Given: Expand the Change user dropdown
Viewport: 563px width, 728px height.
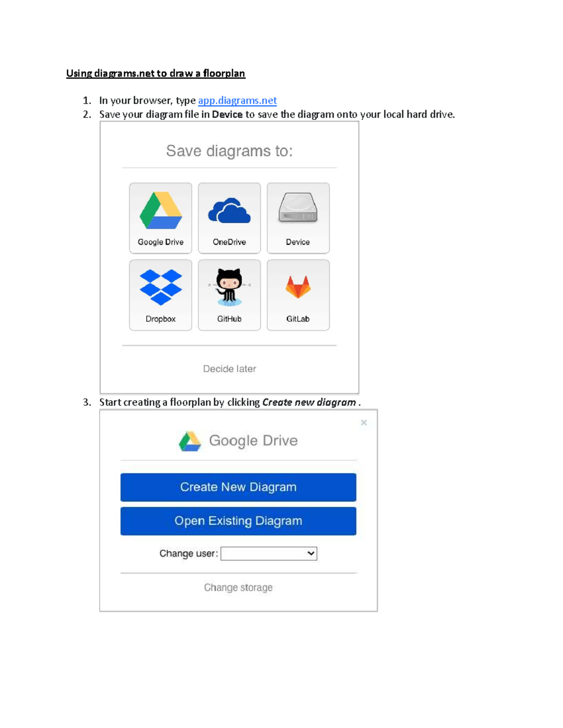Looking at the screenshot, I should click(x=269, y=554).
